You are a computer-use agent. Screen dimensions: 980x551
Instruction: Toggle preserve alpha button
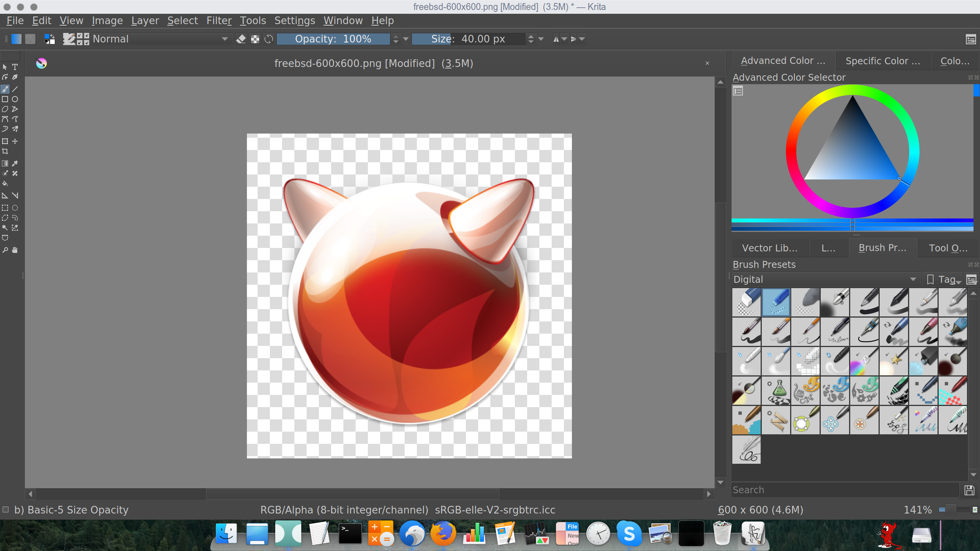pyautogui.click(x=255, y=39)
